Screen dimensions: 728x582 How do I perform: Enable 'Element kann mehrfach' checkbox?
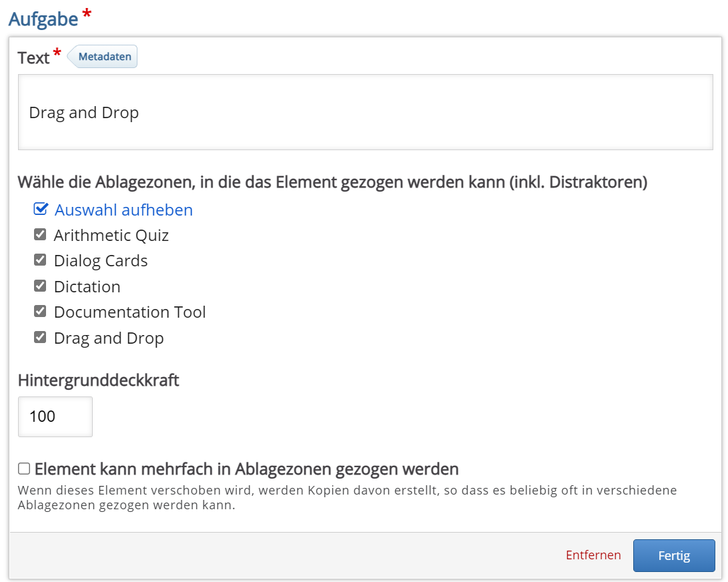[24, 469]
